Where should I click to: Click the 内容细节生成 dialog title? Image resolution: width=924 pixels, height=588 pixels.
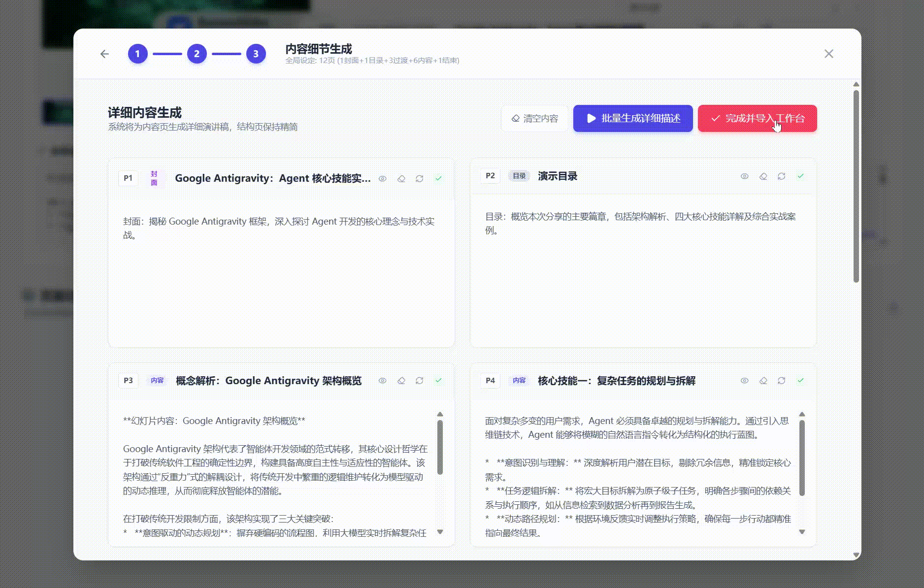pyautogui.click(x=319, y=49)
